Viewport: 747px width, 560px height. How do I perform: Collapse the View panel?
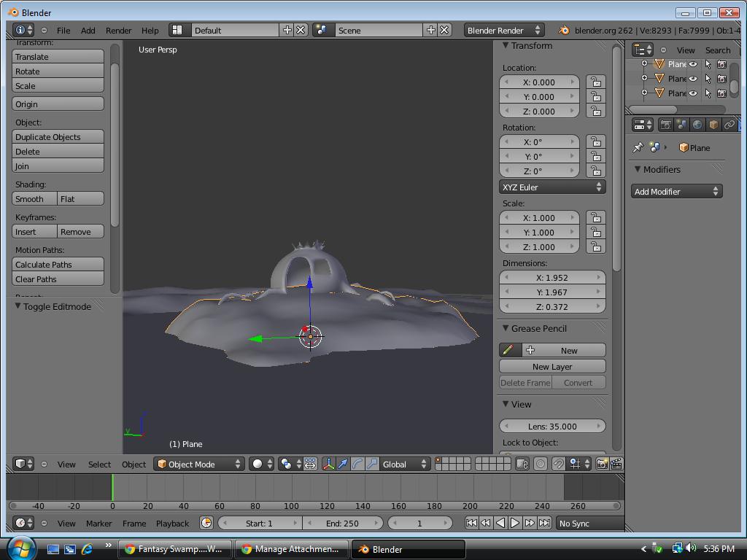506,404
